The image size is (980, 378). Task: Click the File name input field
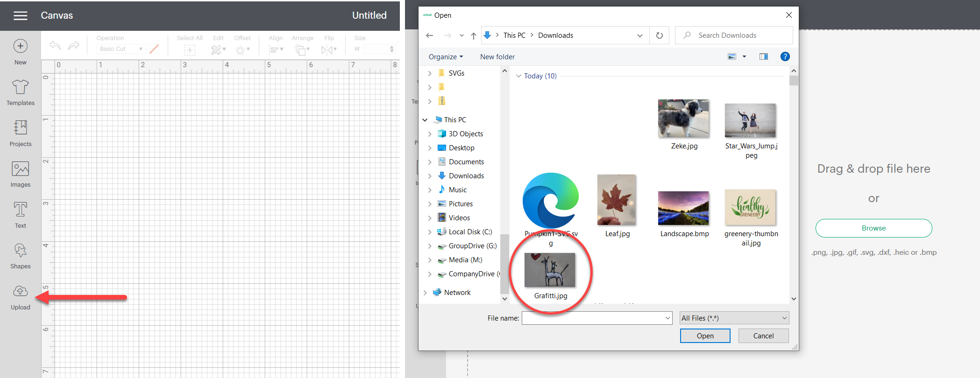point(592,318)
